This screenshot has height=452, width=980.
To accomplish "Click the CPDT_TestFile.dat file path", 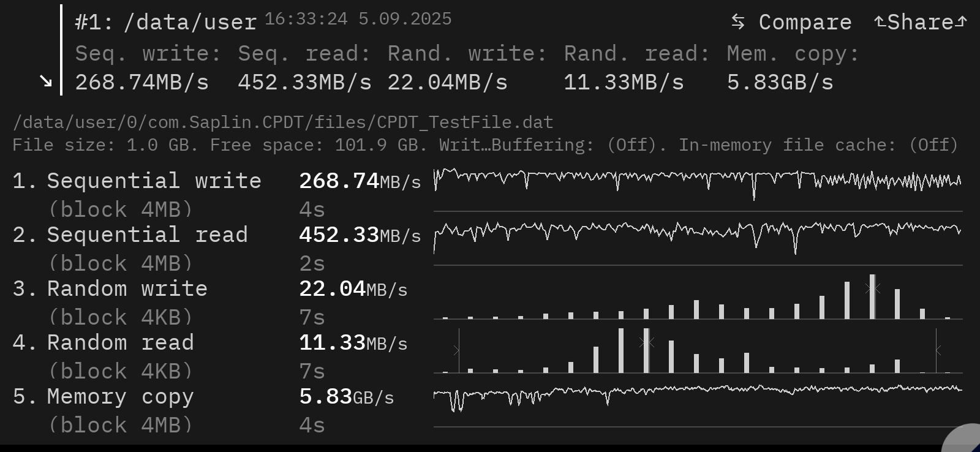I will 283,122.
